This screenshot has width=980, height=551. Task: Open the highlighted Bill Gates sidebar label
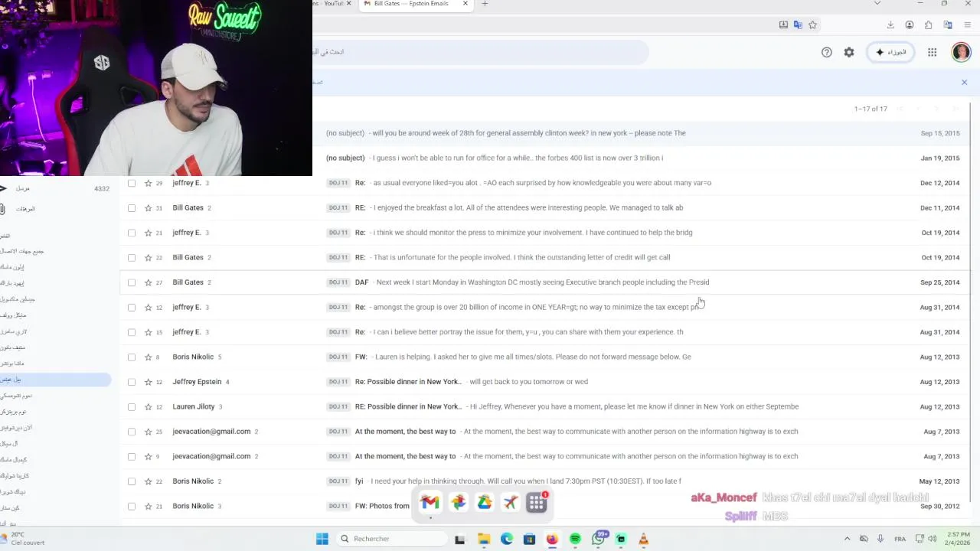coord(55,380)
